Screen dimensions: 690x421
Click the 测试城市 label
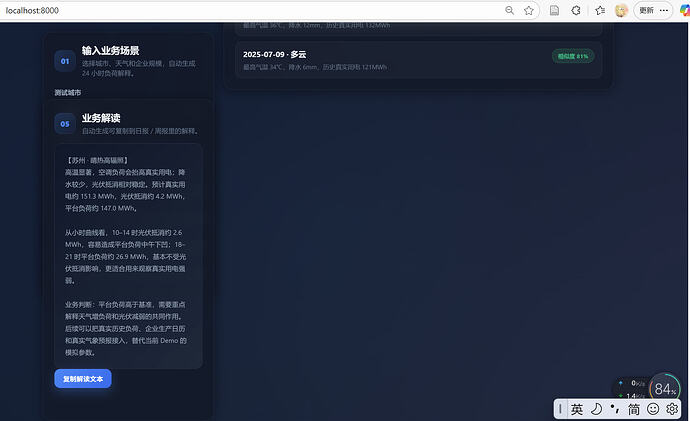pos(68,92)
